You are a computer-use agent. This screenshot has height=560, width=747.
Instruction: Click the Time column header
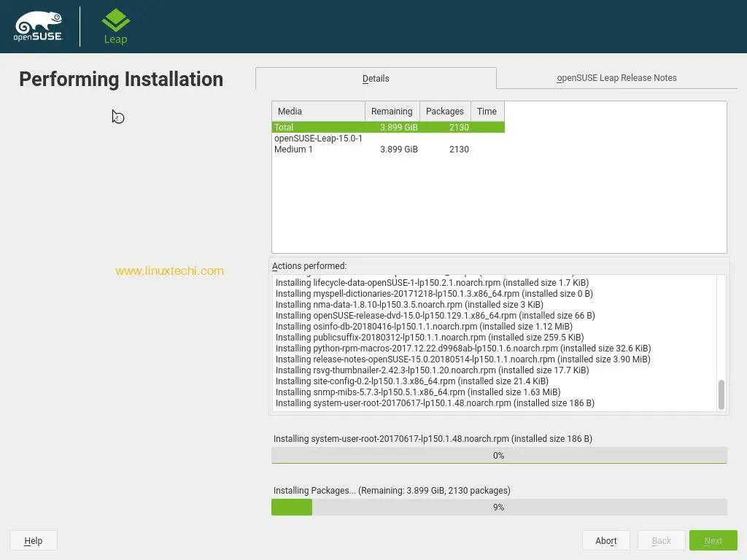[487, 111]
